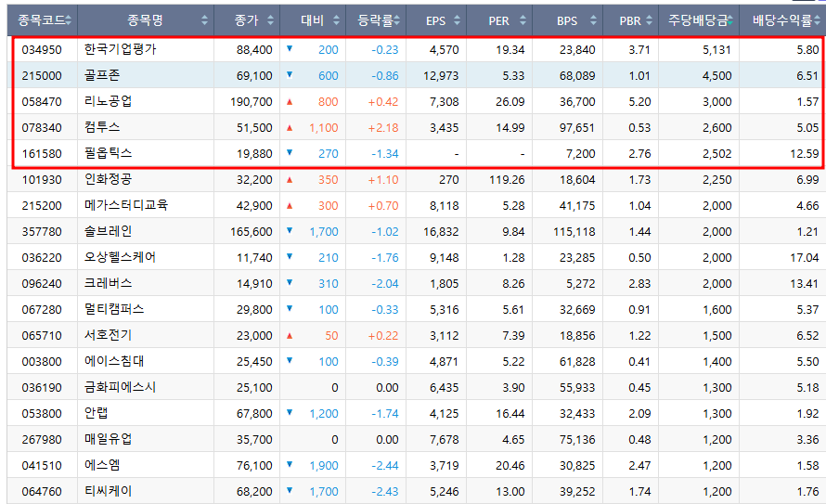Select stock name 컴투스
The width and height of the screenshot is (826, 504).
click(102, 127)
